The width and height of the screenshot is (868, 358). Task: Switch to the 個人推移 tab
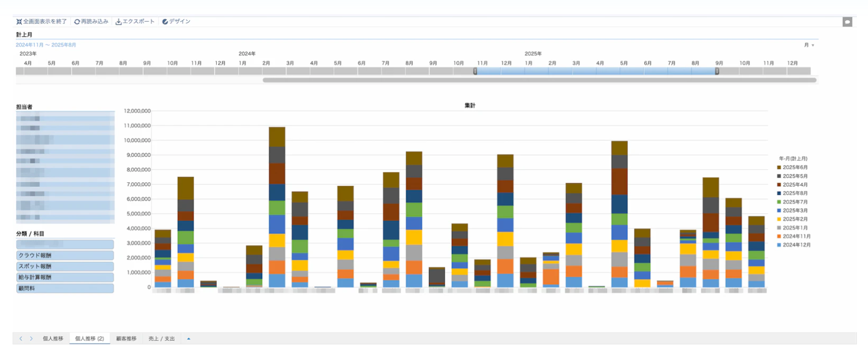[53, 338]
